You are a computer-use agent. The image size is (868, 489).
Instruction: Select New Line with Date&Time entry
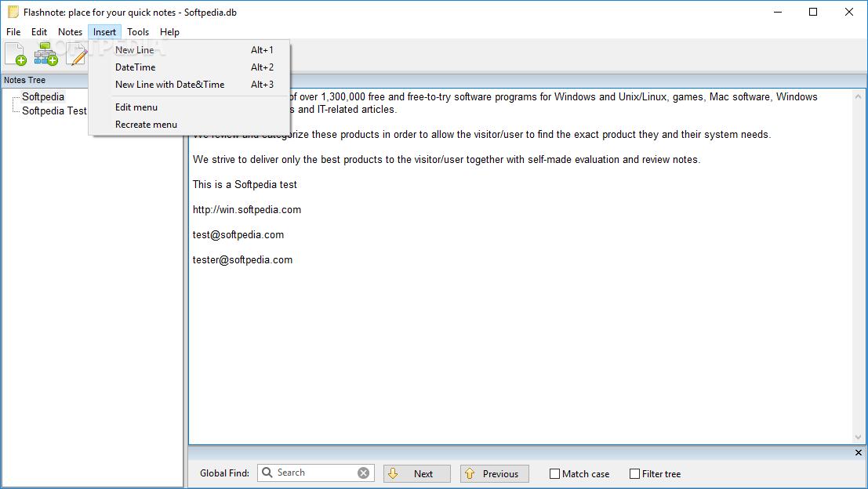coord(189,84)
